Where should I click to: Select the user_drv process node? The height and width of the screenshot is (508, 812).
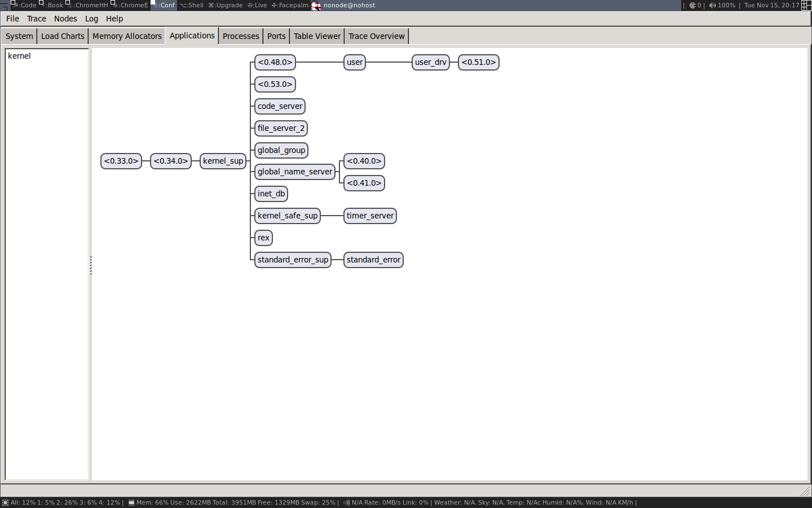click(x=431, y=62)
